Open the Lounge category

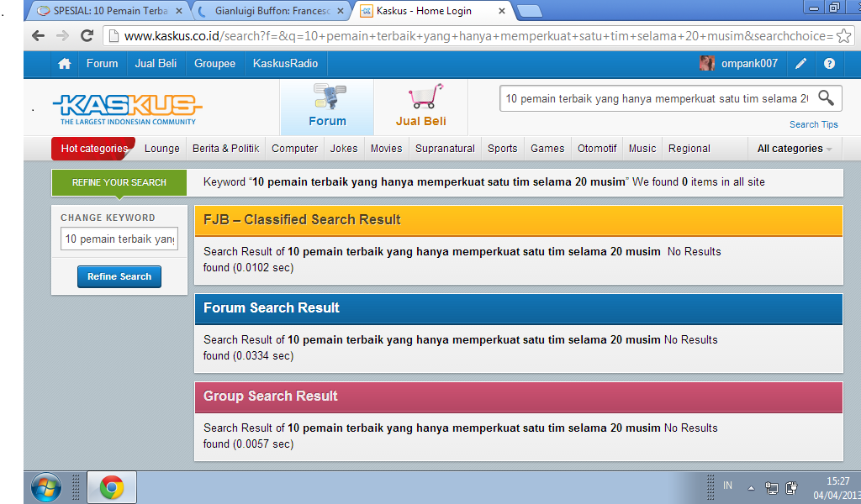162,149
